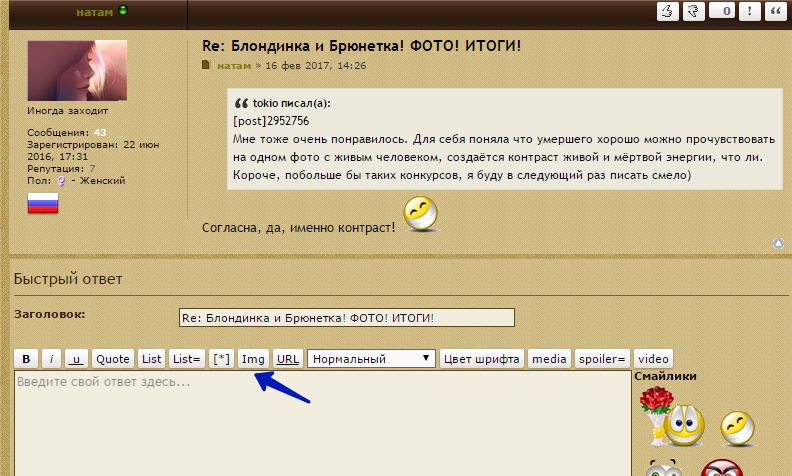The height and width of the screenshot is (476, 792).
Task: Click the Заголовок subject input field
Action: (x=346, y=318)
